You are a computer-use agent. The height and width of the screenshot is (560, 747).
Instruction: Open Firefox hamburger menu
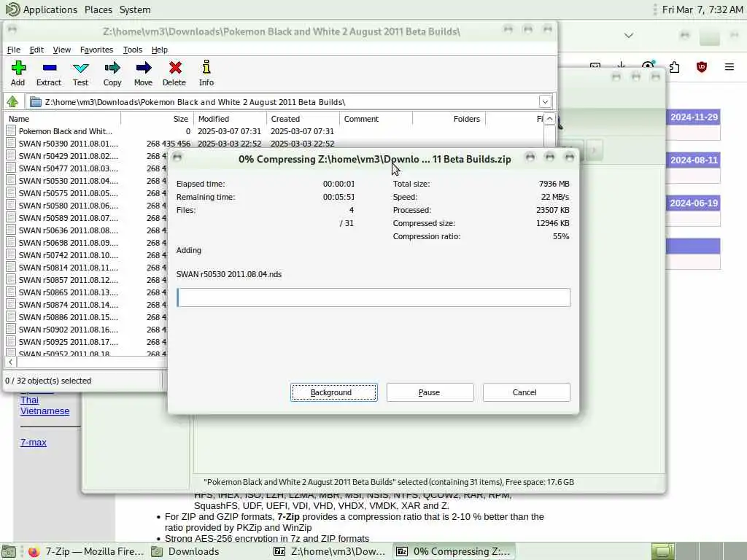tap(729, 67)
